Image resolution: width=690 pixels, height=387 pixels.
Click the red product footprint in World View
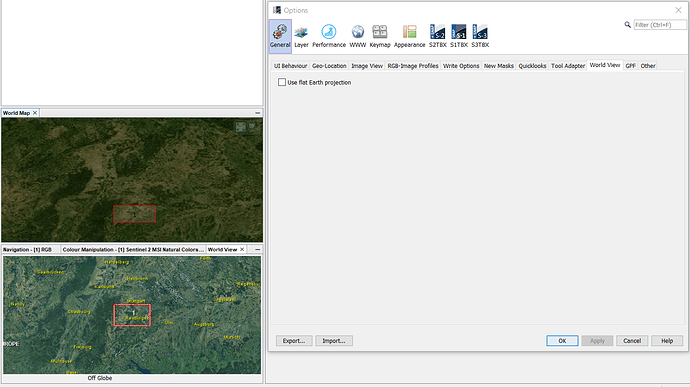[132, 315]
